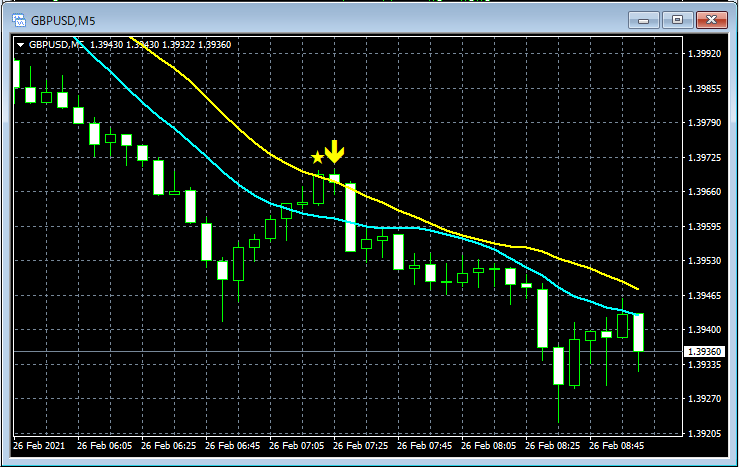Image resolution: width=740 pixels, height=467 pixels.
Task: Close the GBPUSD,M5 chart window
Action: tap(711, 20)
